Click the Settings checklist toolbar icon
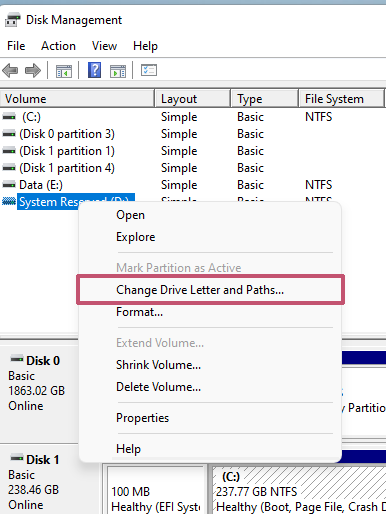 coord(149,70)
